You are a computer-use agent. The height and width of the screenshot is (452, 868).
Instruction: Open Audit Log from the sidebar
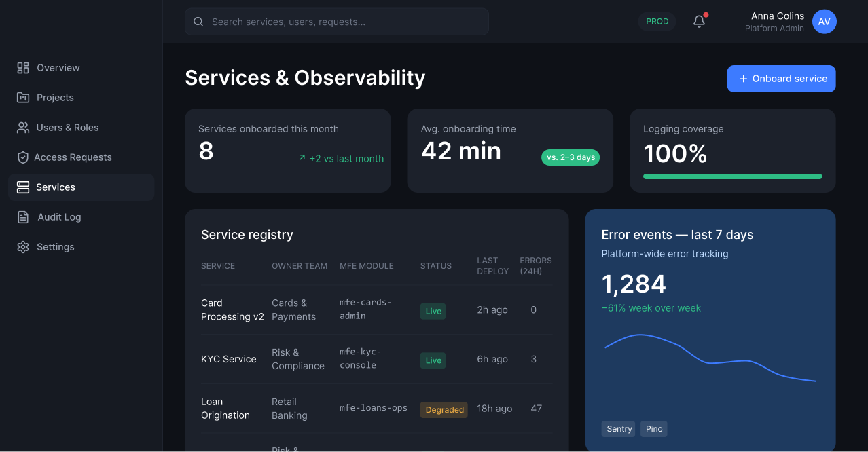tap(82, 217)
